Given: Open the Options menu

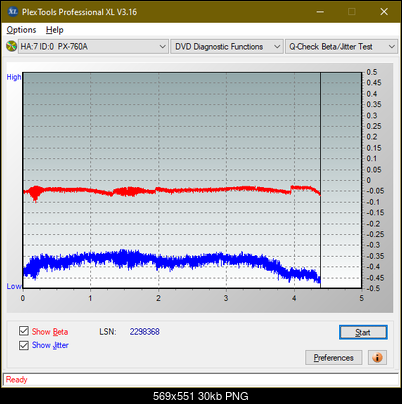Looking at the screenshot, I should tap(21, 30).
